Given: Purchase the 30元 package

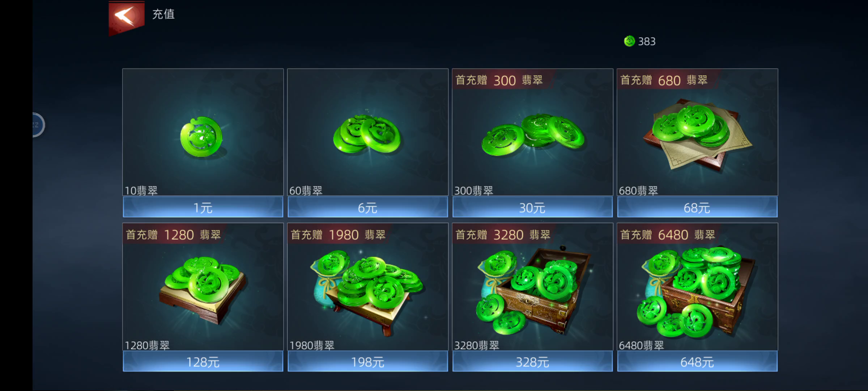Looking at the screenshot, I should pos(532,207).
